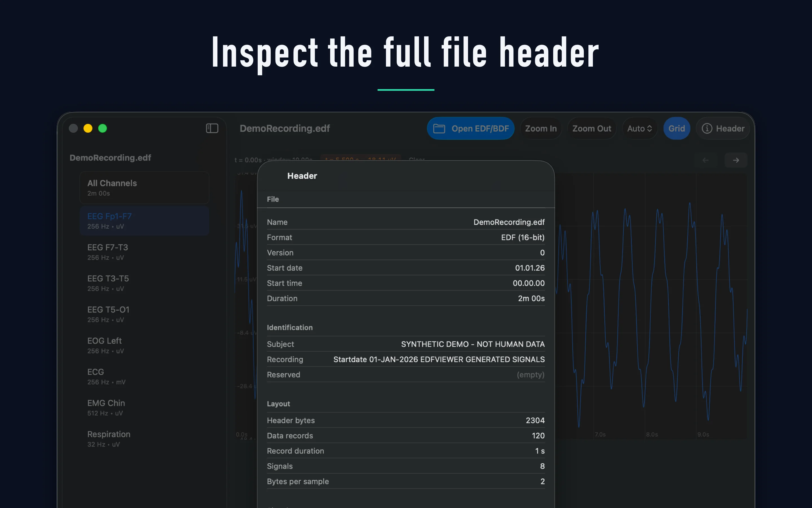Click the Reserved (empty) value
This screenshot has height=508, width=812.
[531, 375]
